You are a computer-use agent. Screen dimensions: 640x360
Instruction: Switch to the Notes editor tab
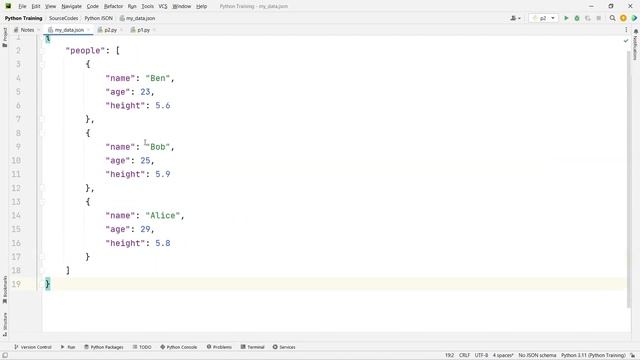click(27, 30)
